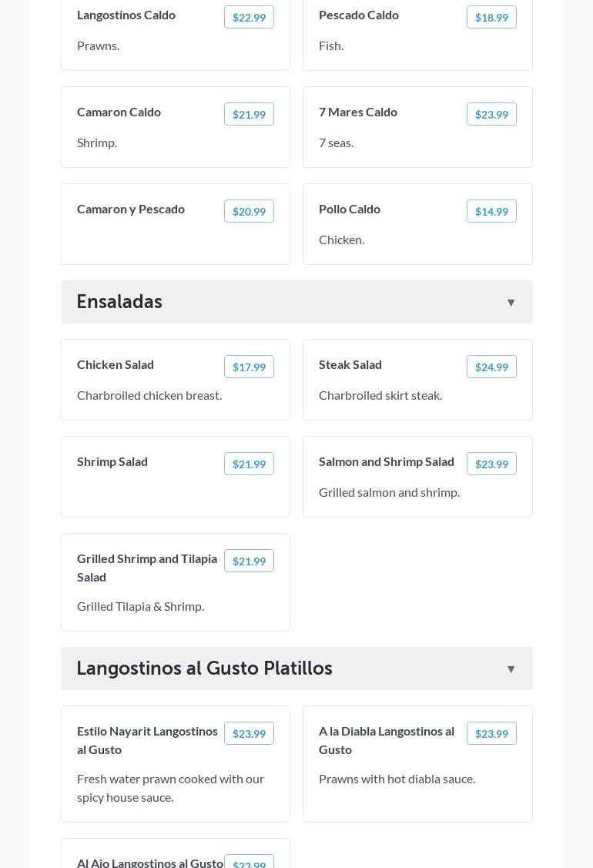Choose 7 Mares Caldo $23.99 price
593x868 pixels.
[491, 114]
